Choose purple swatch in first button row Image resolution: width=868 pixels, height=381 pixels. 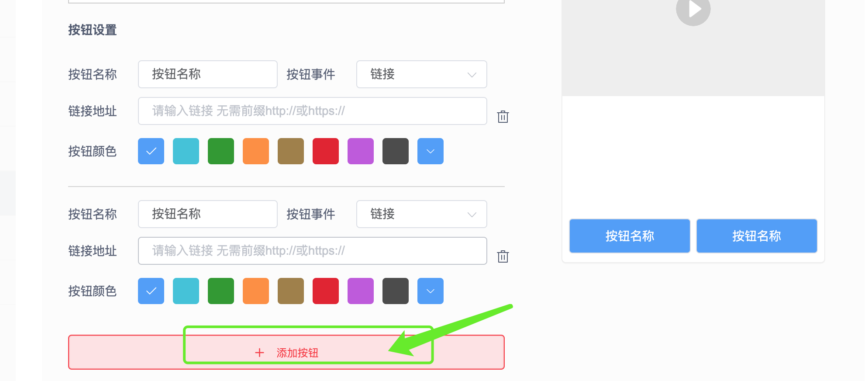[361, 151]
